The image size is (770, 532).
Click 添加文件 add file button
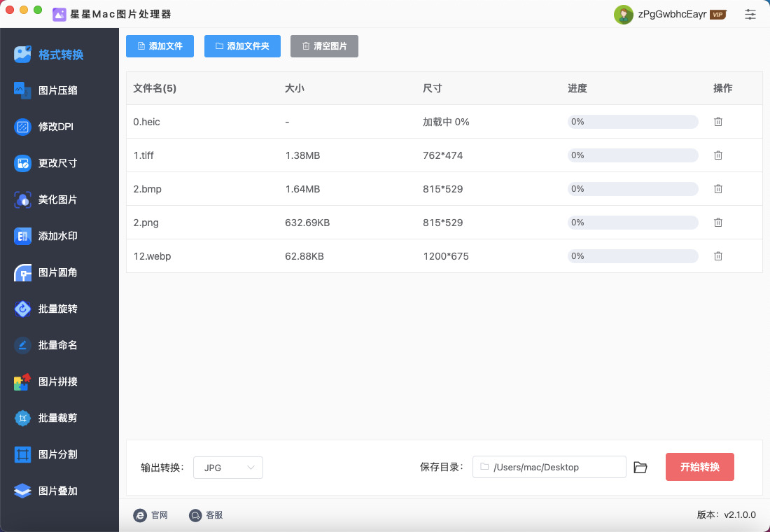click(x=160, y=46)
